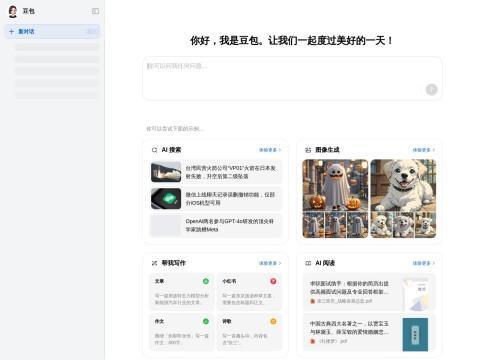Click the 图像生成 section icon

[308, 150]
